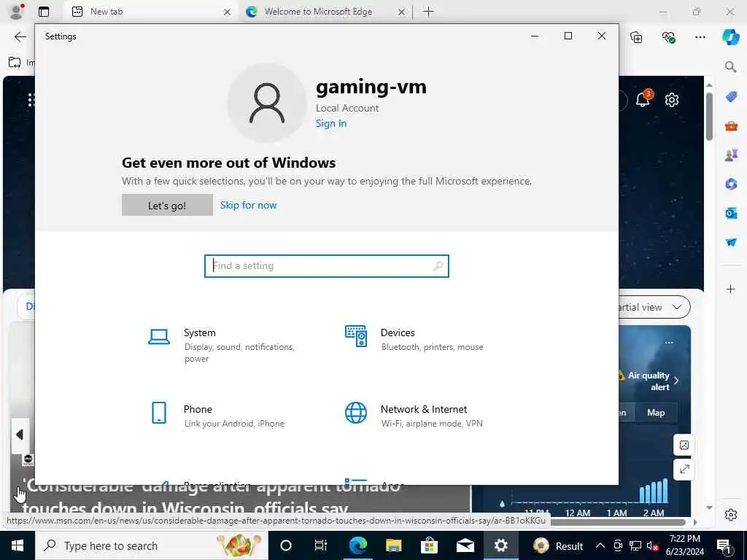The height and width of the screenshot is (560, 747).
Task: Open File Explorer from taskbar
Action: [393, 545]
